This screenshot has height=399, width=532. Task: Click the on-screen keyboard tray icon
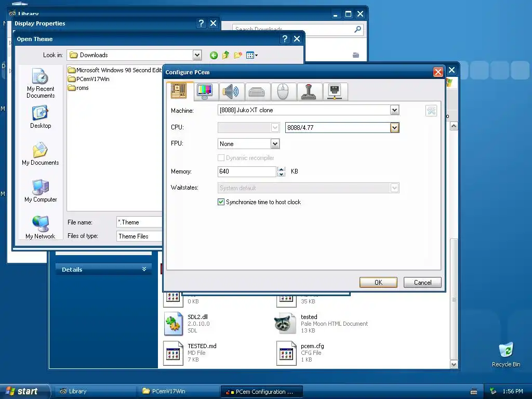[474, 392]
